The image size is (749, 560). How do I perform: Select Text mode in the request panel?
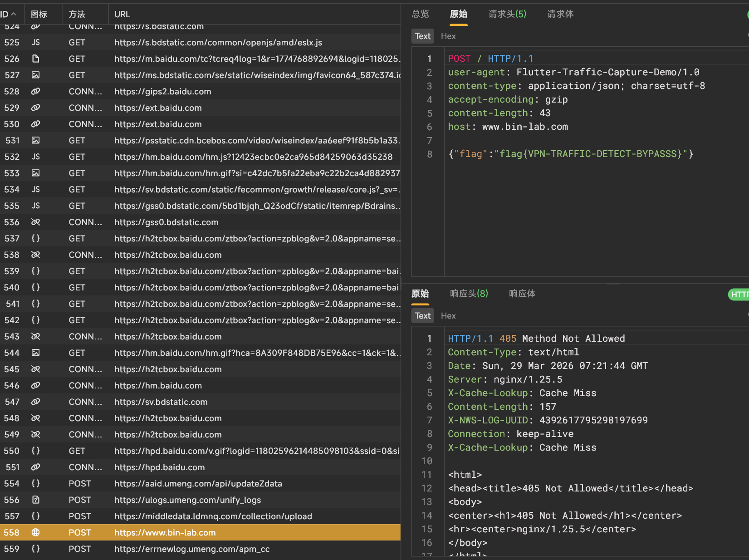[x=422, y=36]
